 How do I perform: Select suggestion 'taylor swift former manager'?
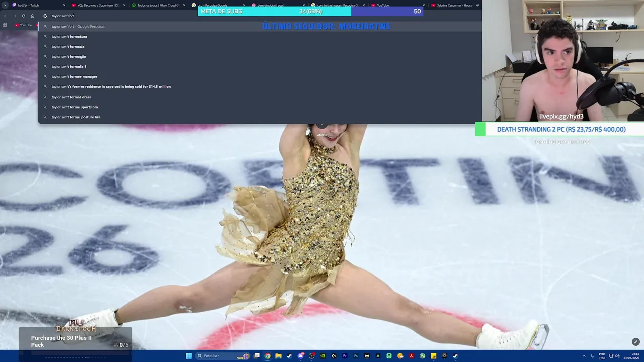click(260, 76)
